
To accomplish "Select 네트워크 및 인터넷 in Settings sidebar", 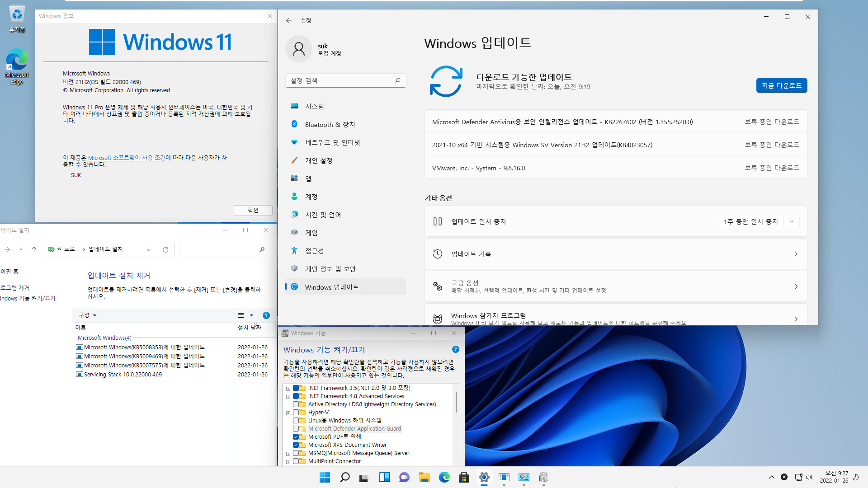I will (x=346, y=142).
